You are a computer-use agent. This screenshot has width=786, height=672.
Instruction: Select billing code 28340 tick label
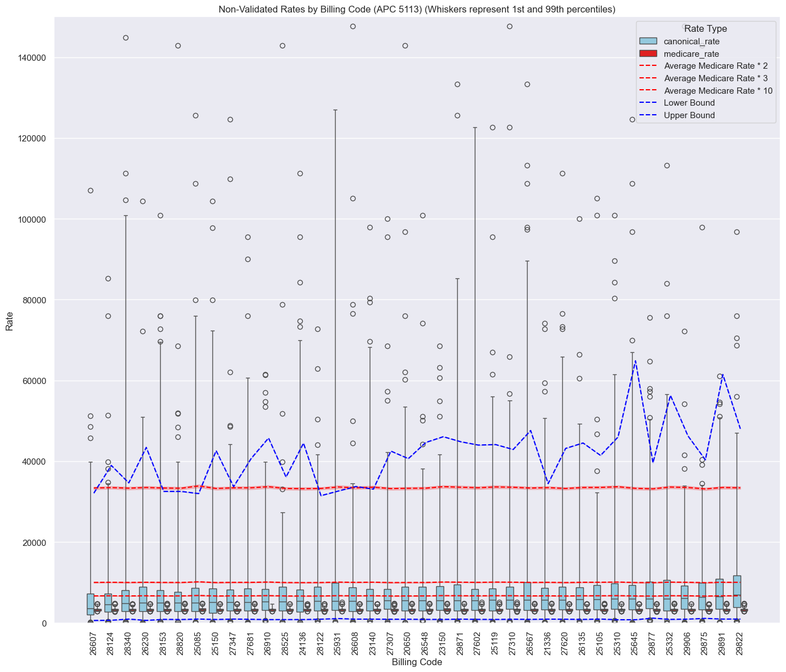pyautogui.click(x=126, y=642)
